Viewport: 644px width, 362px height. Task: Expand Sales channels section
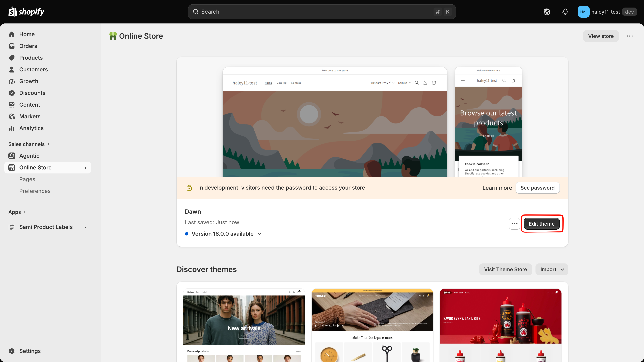[29, 144]
